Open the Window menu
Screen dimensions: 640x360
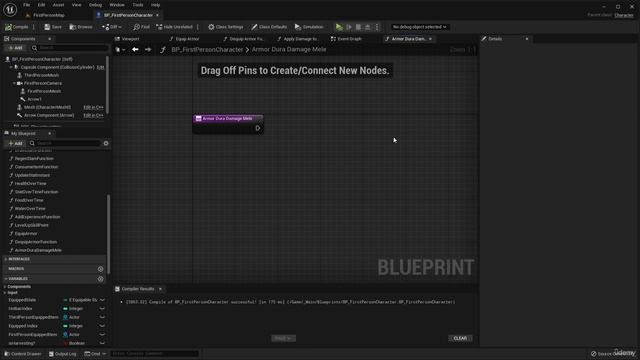point(117,5)
